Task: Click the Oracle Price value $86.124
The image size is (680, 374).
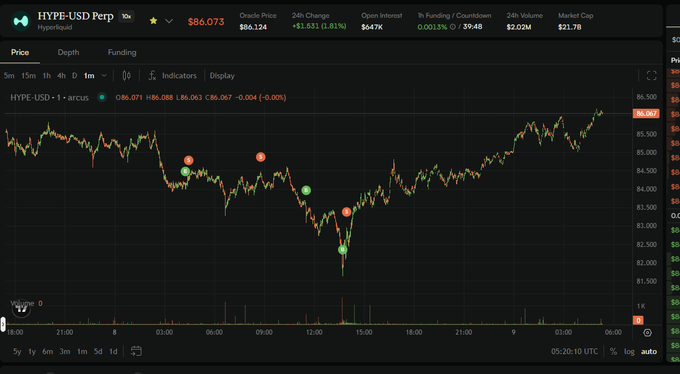Action: click(253, 27)
